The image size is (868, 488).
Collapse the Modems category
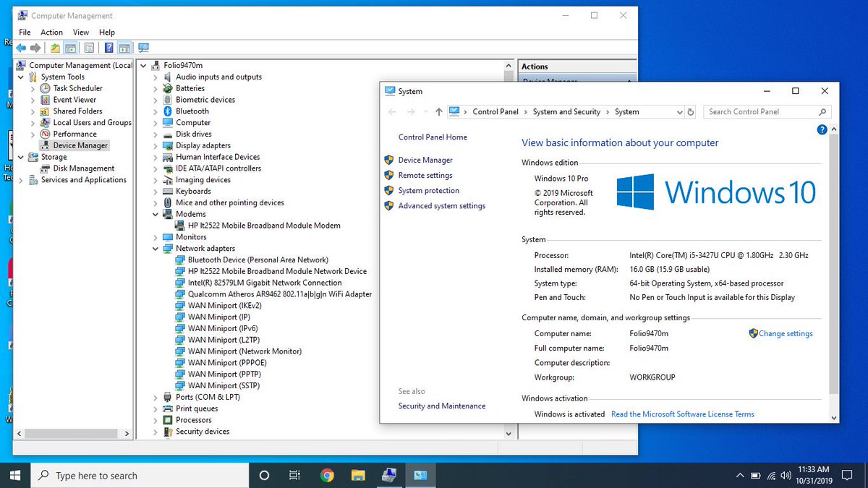coord(156,214)
